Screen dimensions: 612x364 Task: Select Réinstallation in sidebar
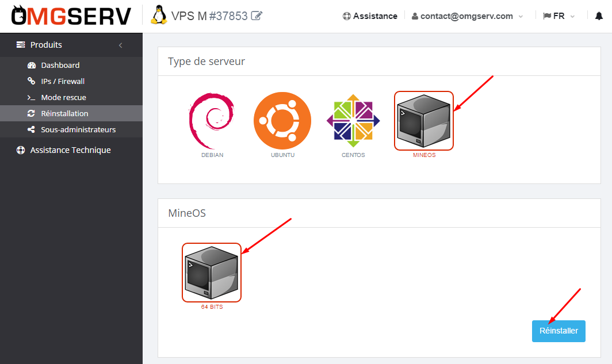click(71, 113)
